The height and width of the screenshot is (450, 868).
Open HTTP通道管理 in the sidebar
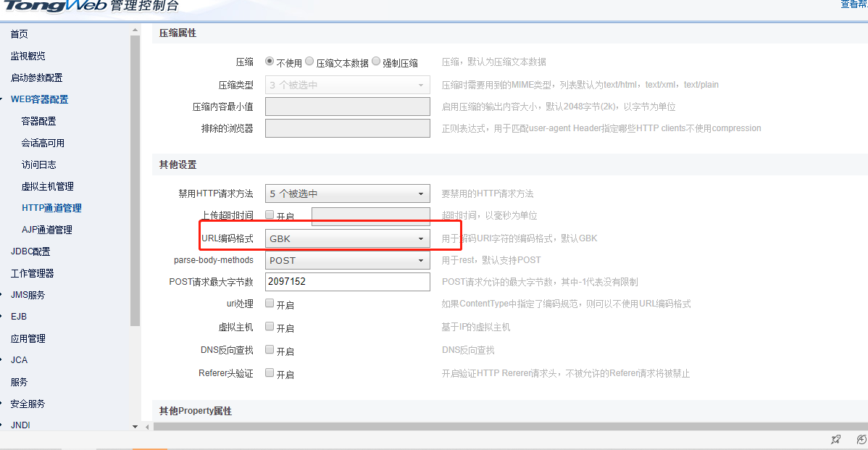(x=51, y=208)
